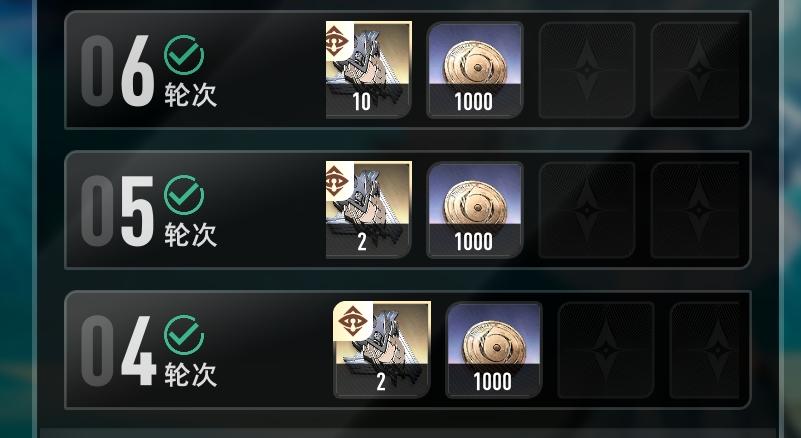Click the green checkmark on round 06
The width and height of the screenshot is (801, 438).
click(x=184, y=55)
